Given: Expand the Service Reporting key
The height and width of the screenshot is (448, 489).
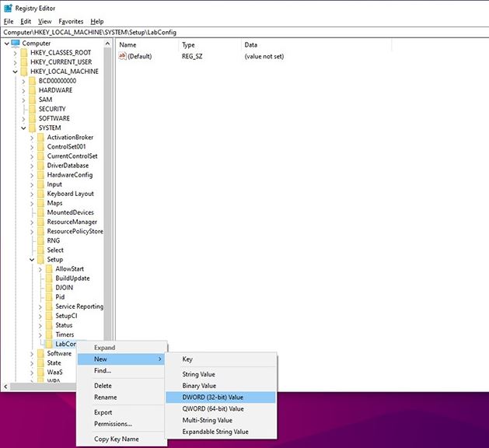Looking at the screenshot, I should tap(40, 306).
